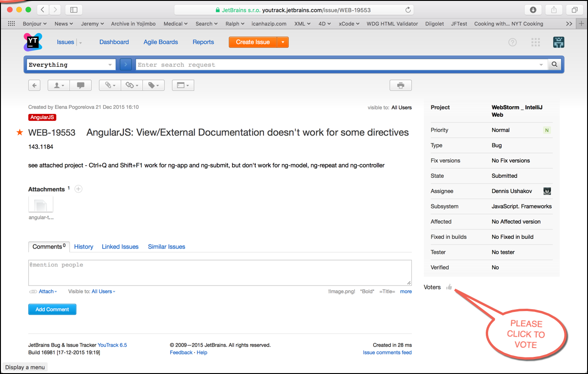This screenshot has height=374, width=588.
Task: Open the assignee toolbar dropdown
Action: 59,85
